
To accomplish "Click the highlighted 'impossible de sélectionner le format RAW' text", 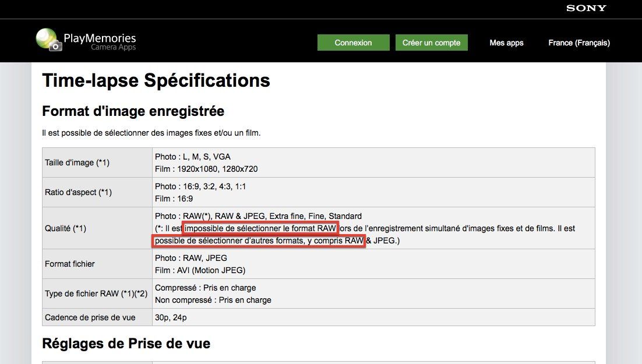I will click(260, 228).
